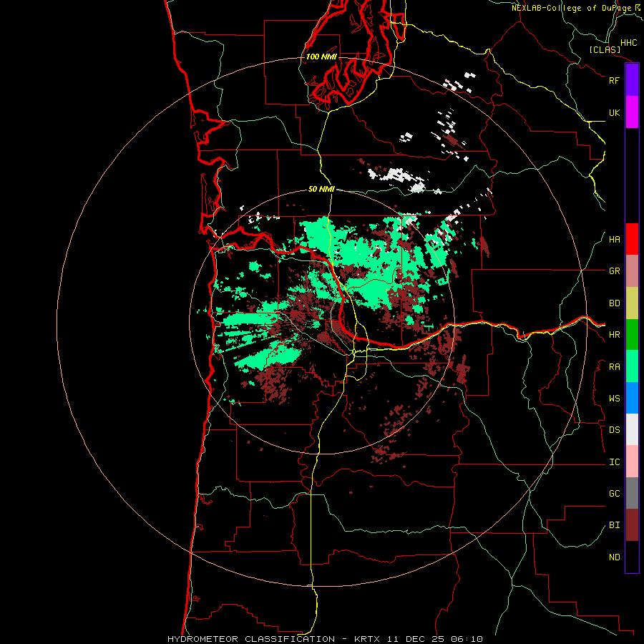
Task: Click the UK legend label
Action: [614, 112]
